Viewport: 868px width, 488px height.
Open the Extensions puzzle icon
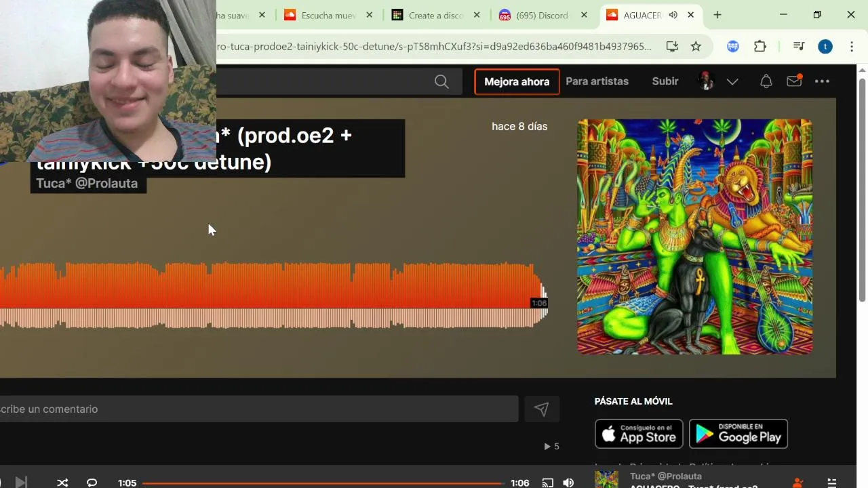tap(760, 47)
